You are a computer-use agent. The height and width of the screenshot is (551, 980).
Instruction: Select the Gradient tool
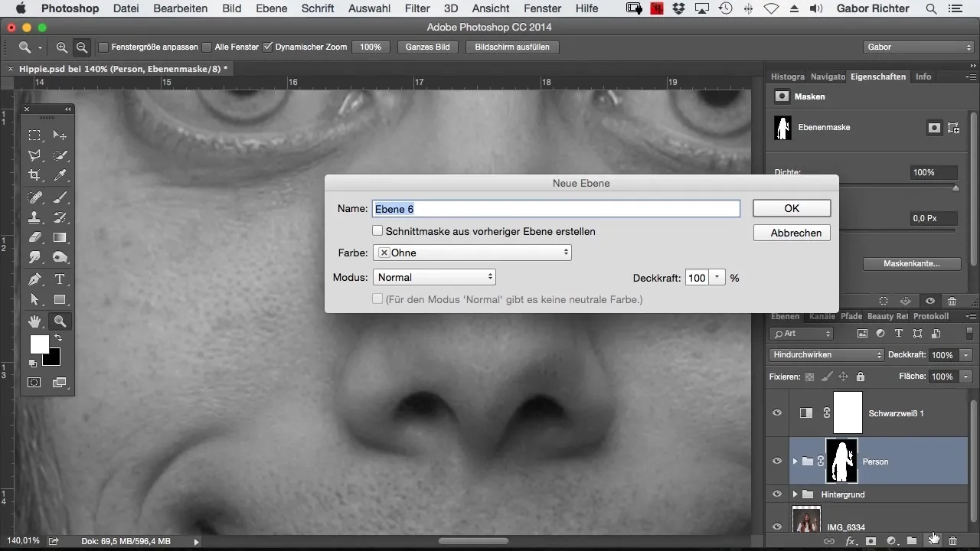click(60, 237)
